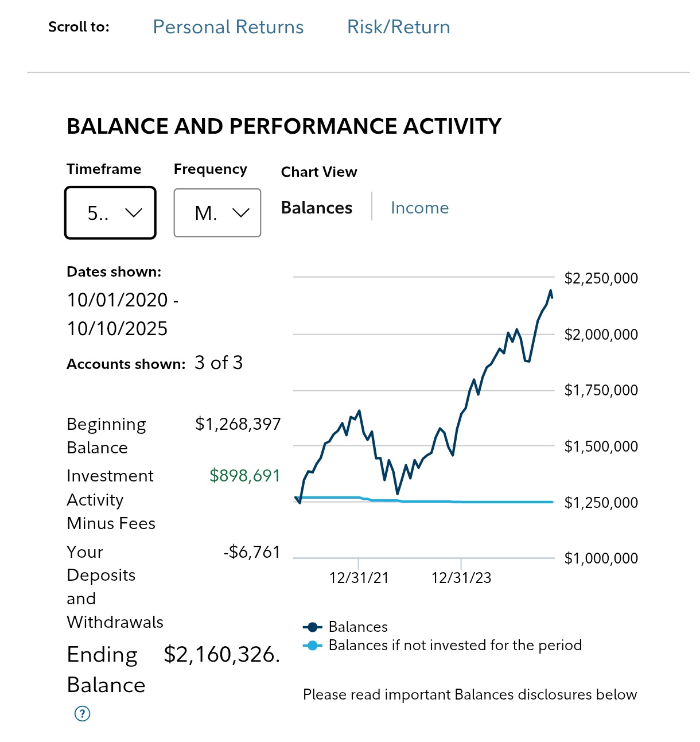Switch chart view to Income
The image size is (700, 742).
(x=419, y=208)
